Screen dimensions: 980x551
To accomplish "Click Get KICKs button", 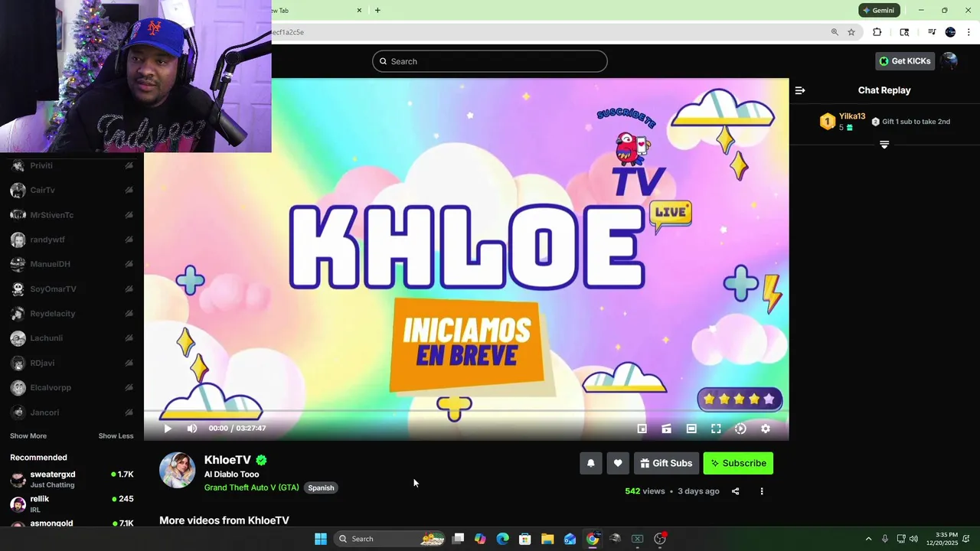I will 905,61.
